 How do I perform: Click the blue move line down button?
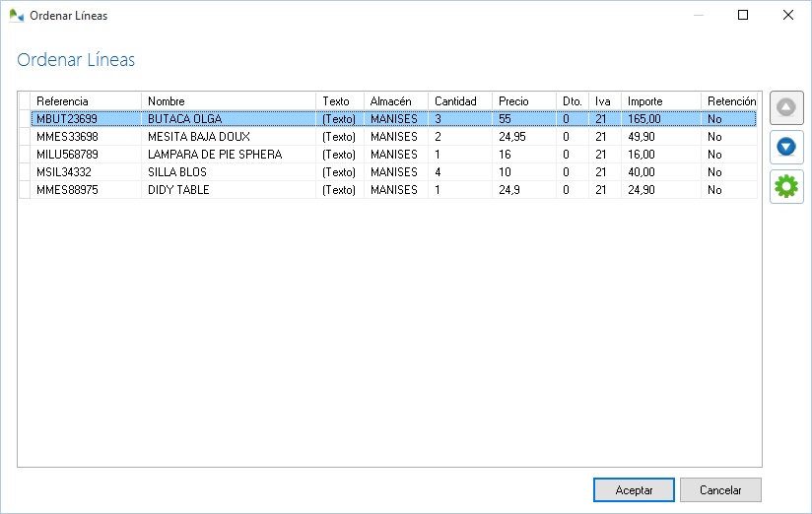tap(786, 147)
